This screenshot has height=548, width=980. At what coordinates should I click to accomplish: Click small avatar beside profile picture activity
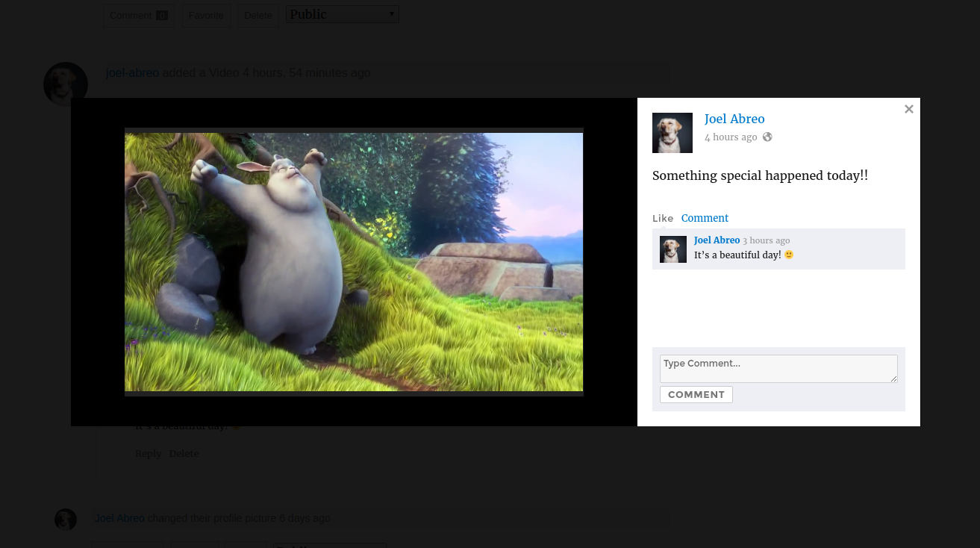coord(66,519)
